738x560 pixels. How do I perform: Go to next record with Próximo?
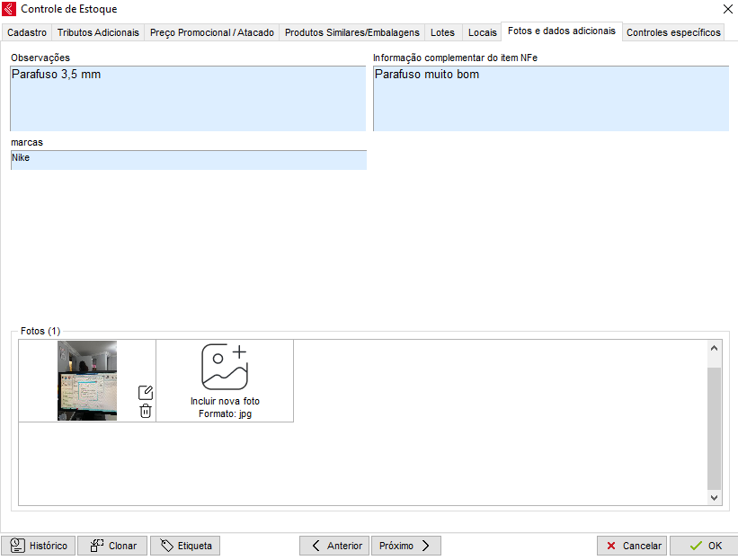tap(405, 546)
